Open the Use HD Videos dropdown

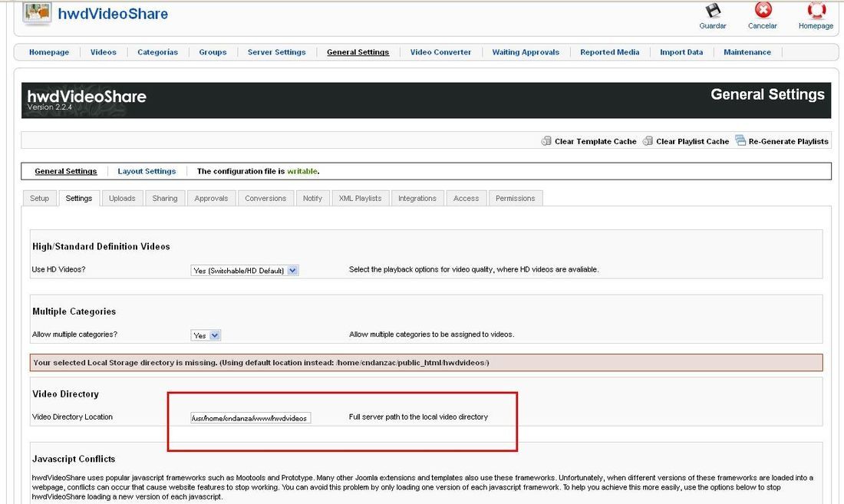[x=245, y=271]
